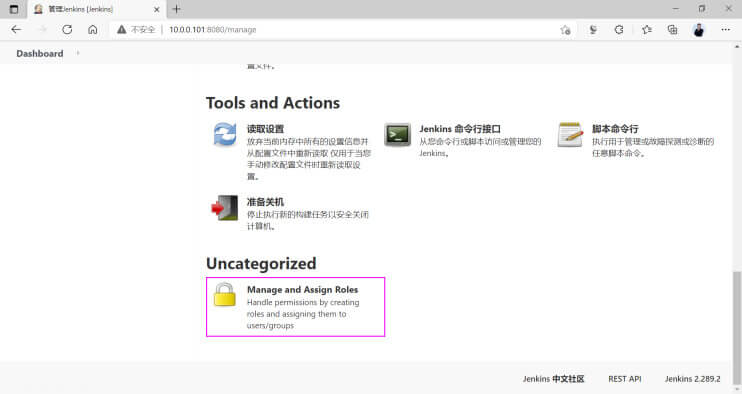742x394 pixels.
Task: Click the circular refresh extension icon in the toolbar
Action: tap(619, 30)
